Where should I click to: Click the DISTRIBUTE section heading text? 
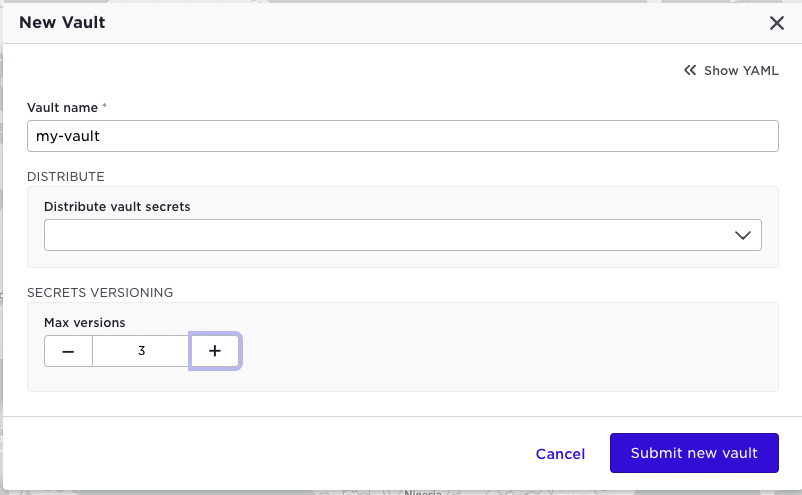tap(65, 177)
